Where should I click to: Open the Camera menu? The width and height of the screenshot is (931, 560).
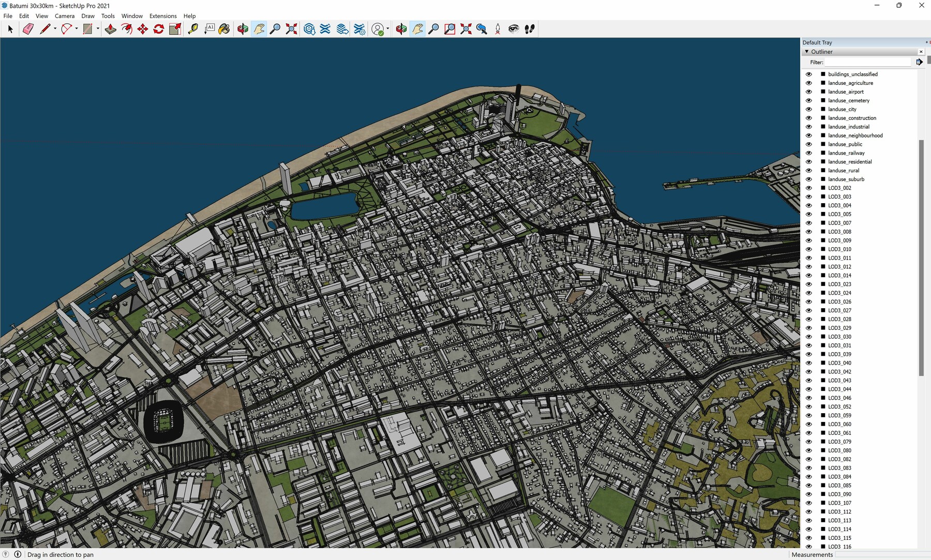point(64,16)
